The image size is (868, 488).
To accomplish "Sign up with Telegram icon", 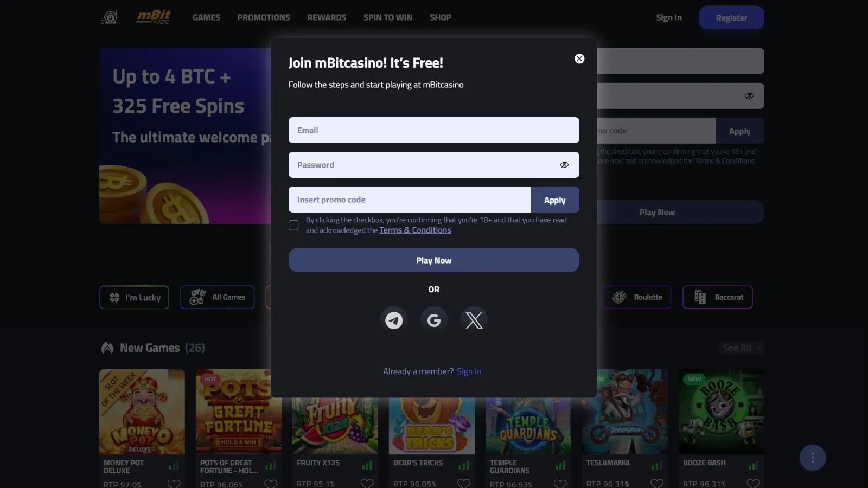I will click(x=394, y=320).
